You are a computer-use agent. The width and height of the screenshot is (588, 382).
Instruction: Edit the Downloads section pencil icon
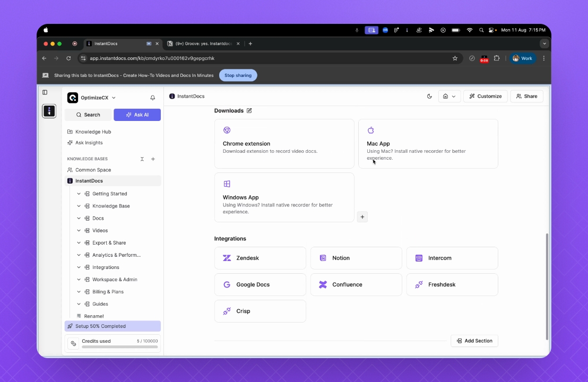coord(249,110)
